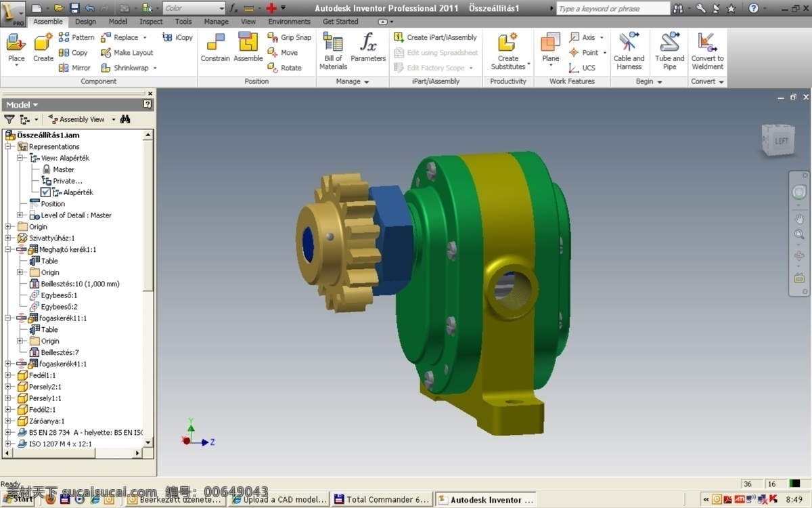
Task: Go to the Environments tab
Action: coord(289,22)
